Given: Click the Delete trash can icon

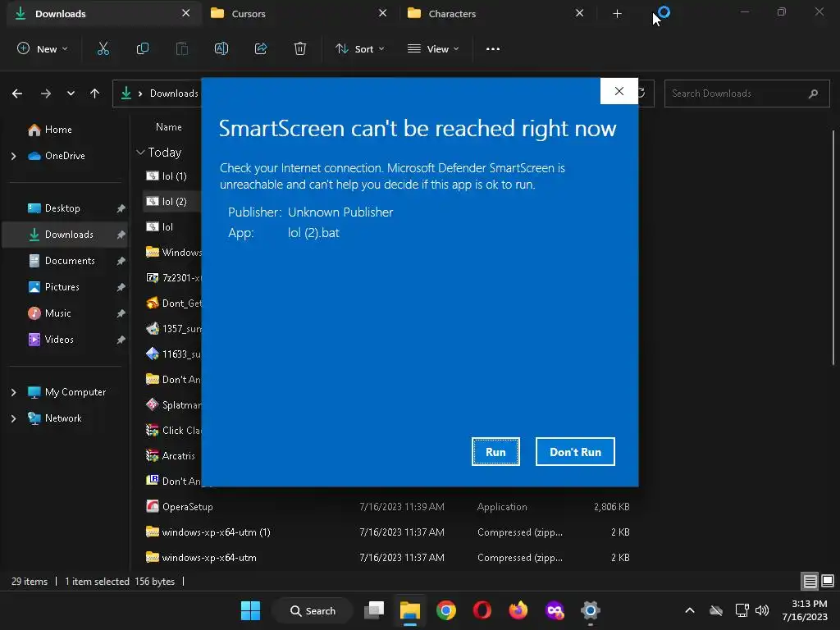Looking at the screenshot, I should click(x=300, y=48).
